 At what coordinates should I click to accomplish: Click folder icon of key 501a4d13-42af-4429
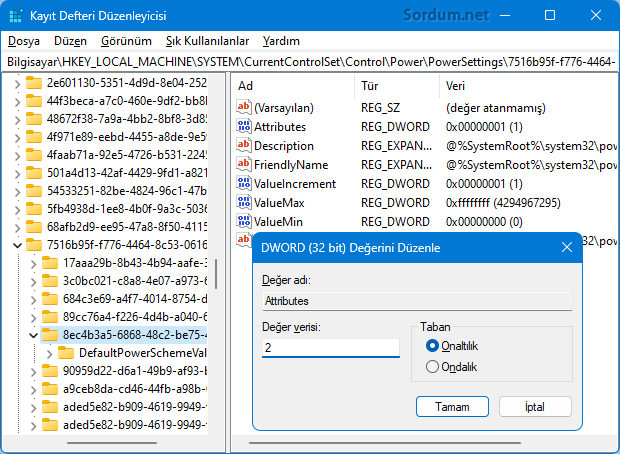pos(34,173)
